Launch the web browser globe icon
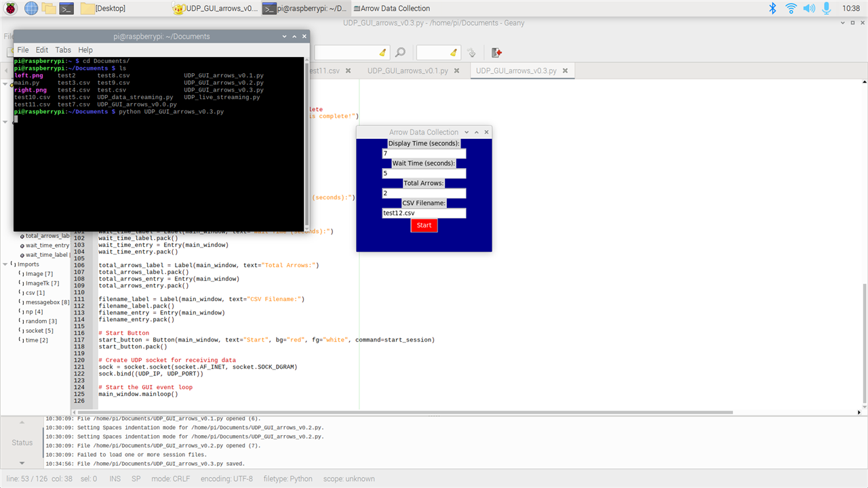Screen dimensions: 868x488 click(x=31, y=8)
